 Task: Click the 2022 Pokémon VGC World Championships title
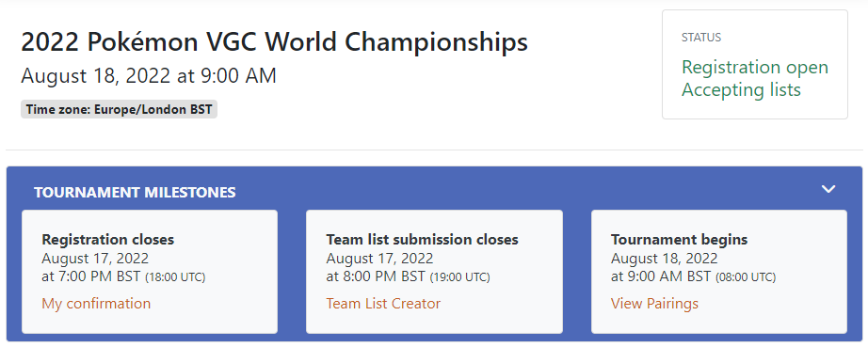click(275, 42)
